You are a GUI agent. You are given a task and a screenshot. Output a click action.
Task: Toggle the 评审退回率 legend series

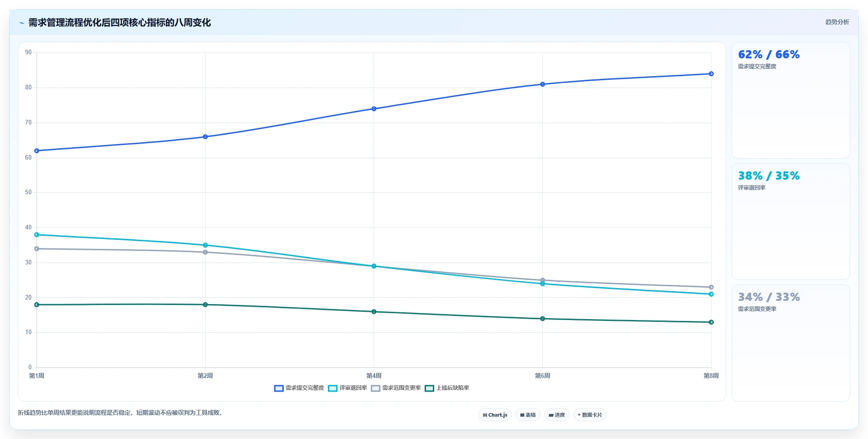(348, 388)
